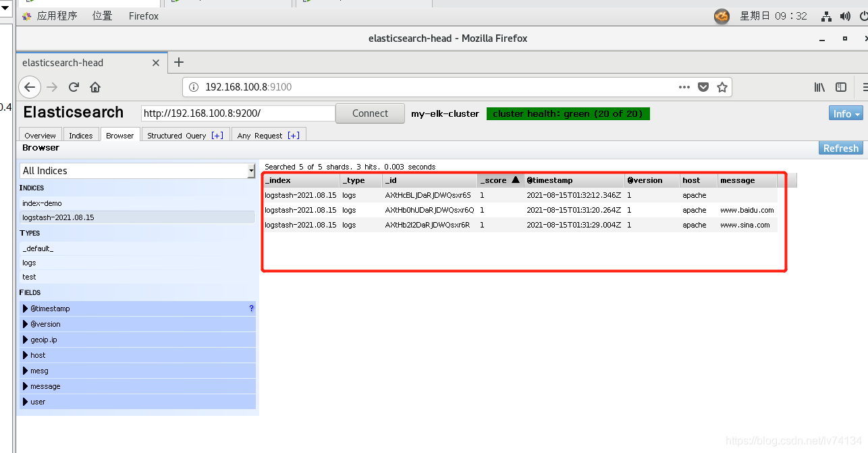The image size is (868, 453).
Task: Toggle sort on the _score column
Action: (x=501, y=180)
